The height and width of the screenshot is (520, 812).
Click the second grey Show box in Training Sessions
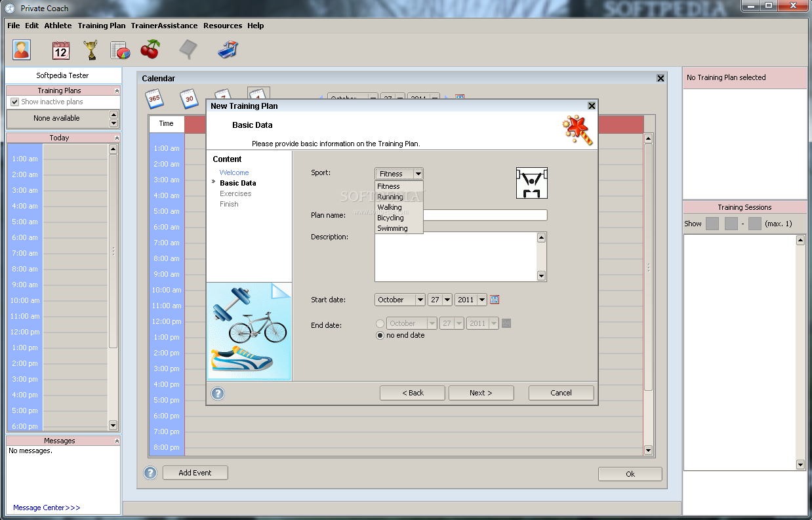[x=731, y=224]
